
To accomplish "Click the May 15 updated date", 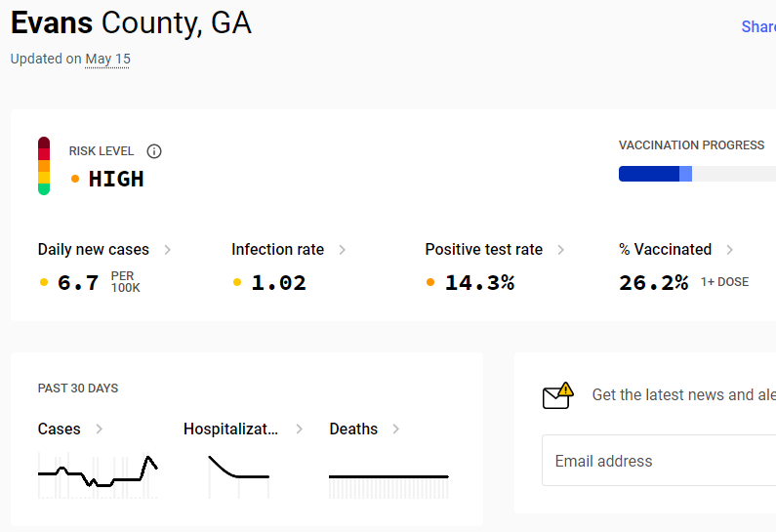I will (x=107, y=59).
